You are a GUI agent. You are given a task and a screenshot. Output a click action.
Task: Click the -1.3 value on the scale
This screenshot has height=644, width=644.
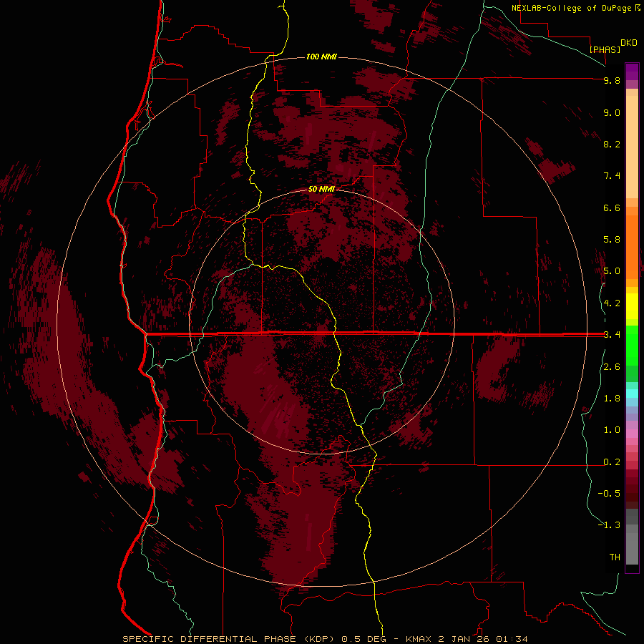click(x=609, y=525)
